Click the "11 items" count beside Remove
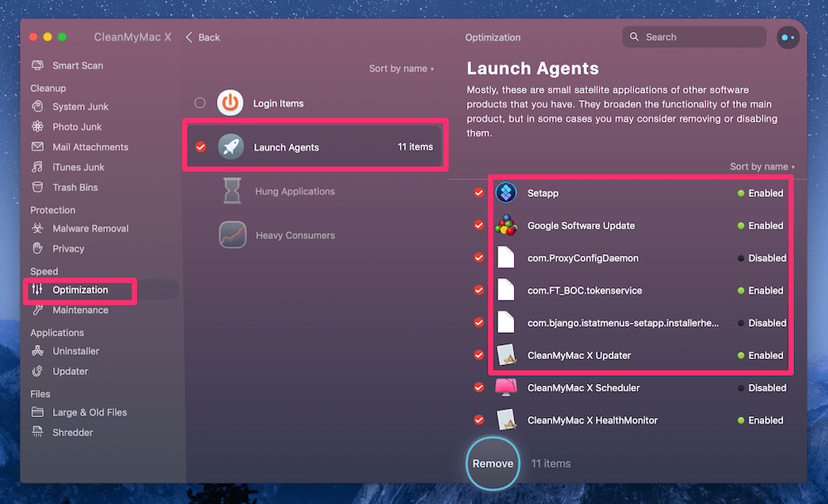Viewport: 828px width, 504px height. [551, 463]
